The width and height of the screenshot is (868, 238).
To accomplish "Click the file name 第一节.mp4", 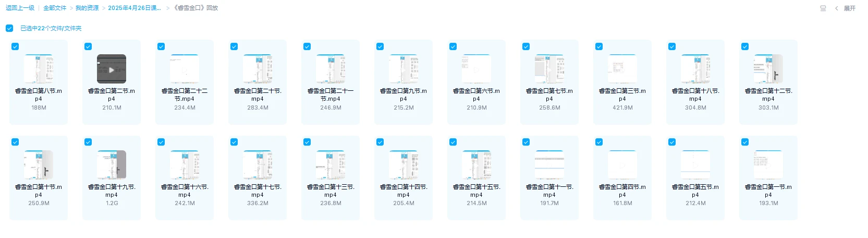I will [x=768, y=191].
